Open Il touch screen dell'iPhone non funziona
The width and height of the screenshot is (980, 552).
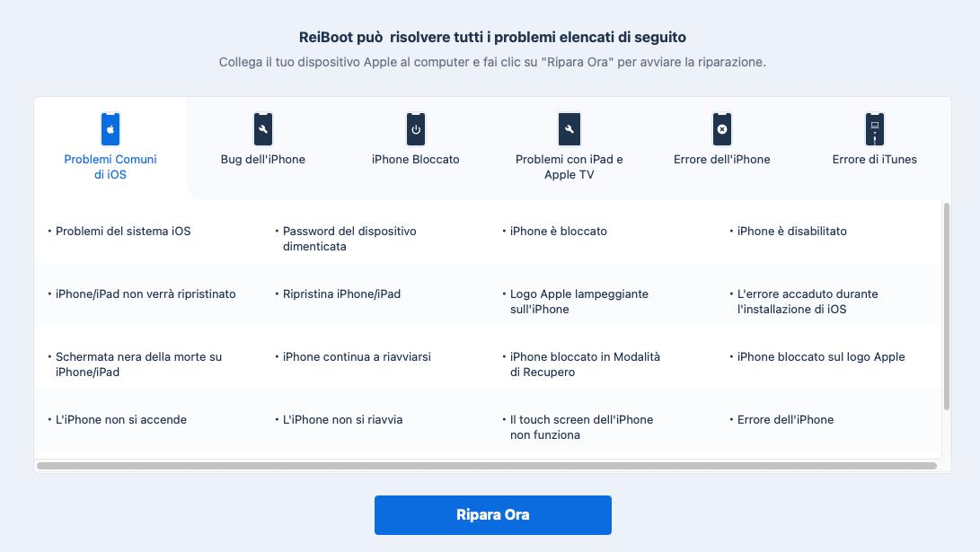[x=581, y=425]
